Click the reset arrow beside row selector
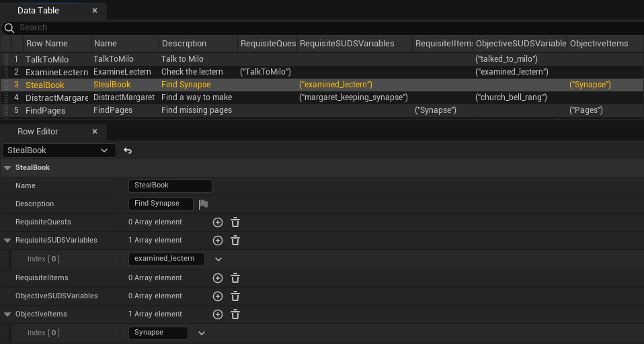Image resolution: width=644 pixels, height=344 pixels. (128, 150)
